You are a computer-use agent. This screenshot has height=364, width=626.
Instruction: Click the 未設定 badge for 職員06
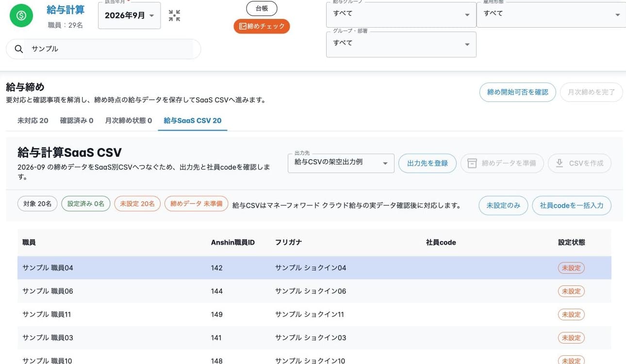pos(571,291)
